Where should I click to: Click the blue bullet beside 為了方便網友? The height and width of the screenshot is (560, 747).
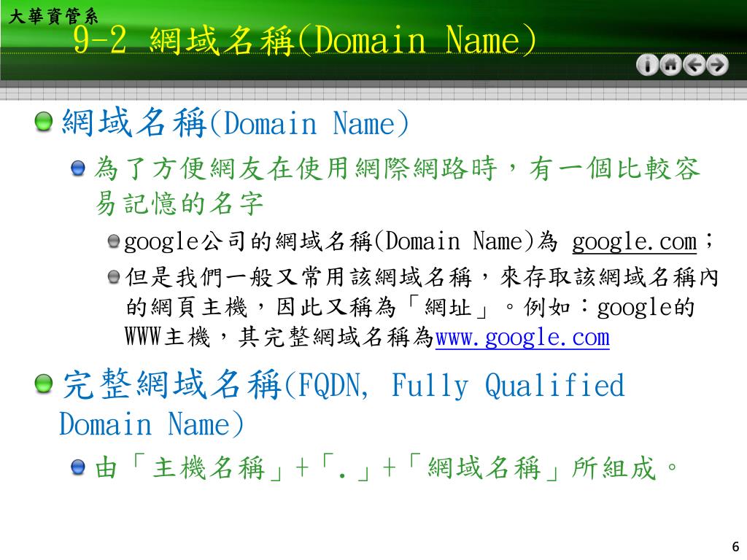pyautogui.click(x=78, y=168)
